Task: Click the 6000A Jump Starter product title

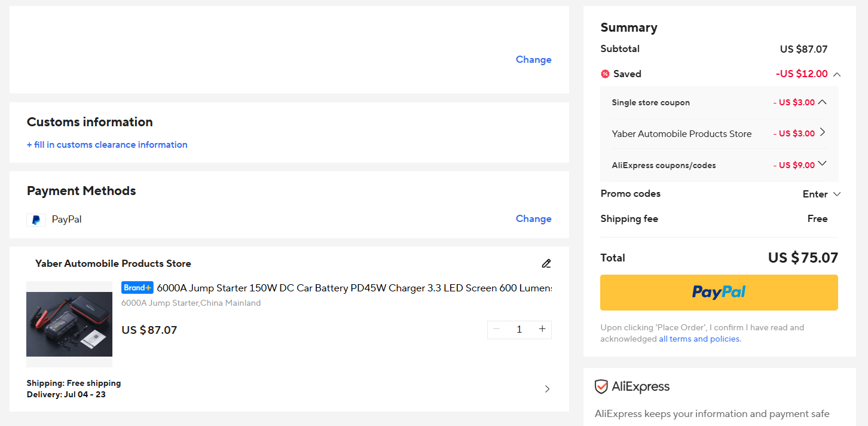Action: (x=354, y=288)
